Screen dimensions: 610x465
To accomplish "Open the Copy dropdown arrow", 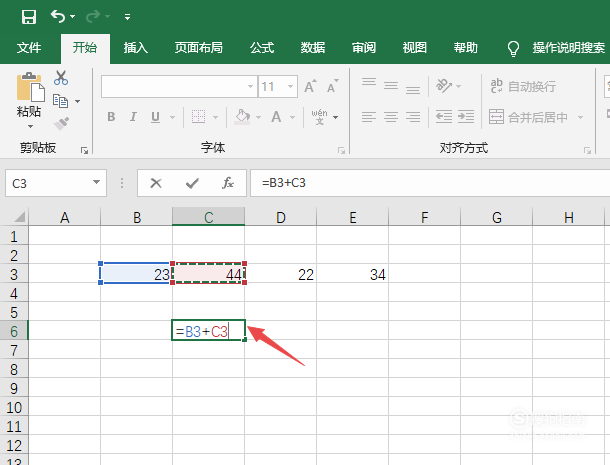I will pos(77,101).
